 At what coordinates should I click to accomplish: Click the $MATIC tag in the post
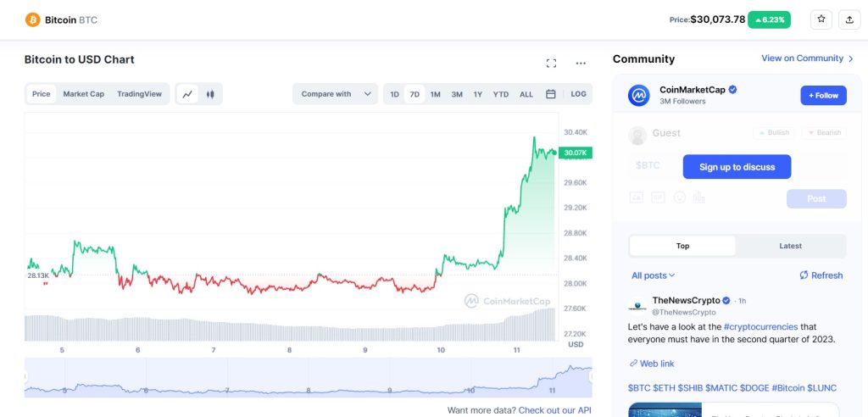coord(721,388)
